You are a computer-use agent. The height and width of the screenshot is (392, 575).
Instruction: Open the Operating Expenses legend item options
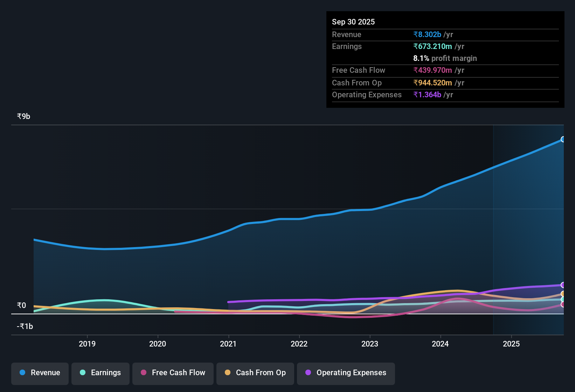346,373
